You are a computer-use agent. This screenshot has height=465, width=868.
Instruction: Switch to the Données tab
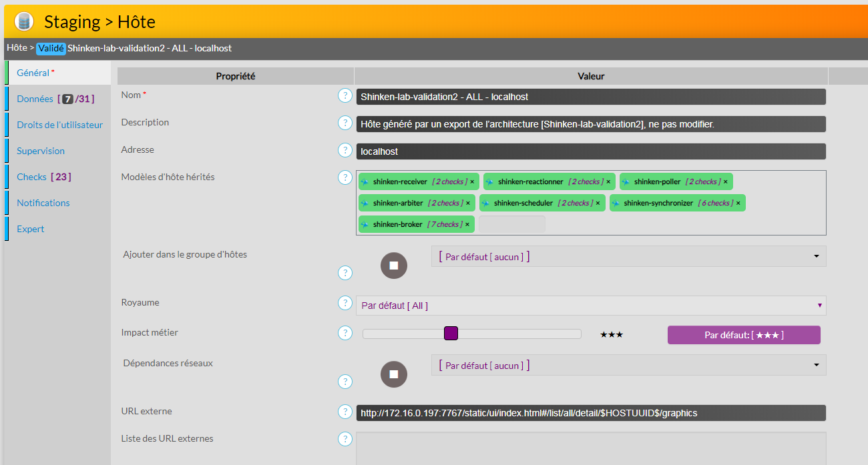tap(35, 99)
